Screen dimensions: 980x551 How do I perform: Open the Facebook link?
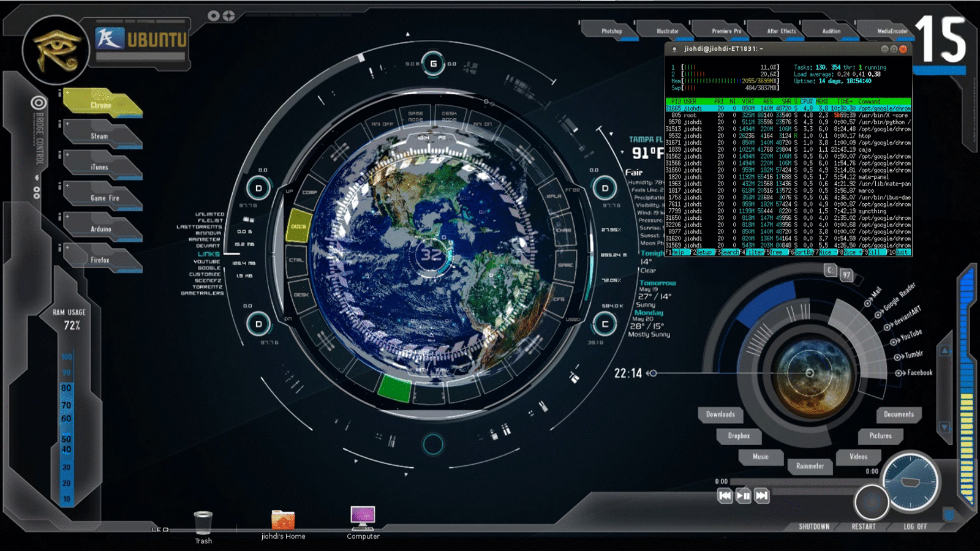[x=919, y=372]
